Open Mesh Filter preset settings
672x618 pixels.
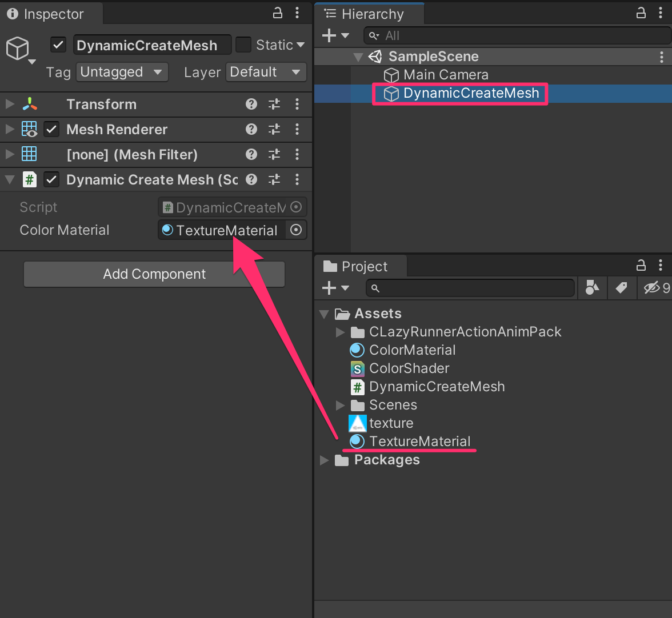coord(274,154)
